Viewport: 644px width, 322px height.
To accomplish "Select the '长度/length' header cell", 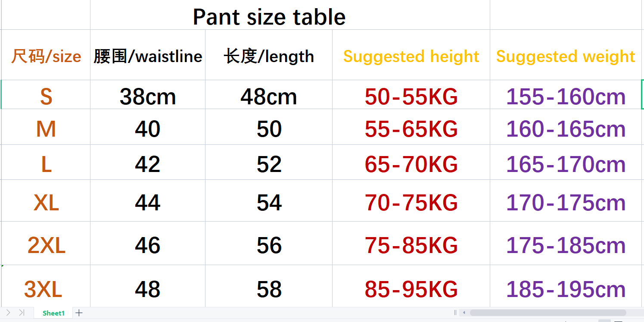I will pos(269,56).
